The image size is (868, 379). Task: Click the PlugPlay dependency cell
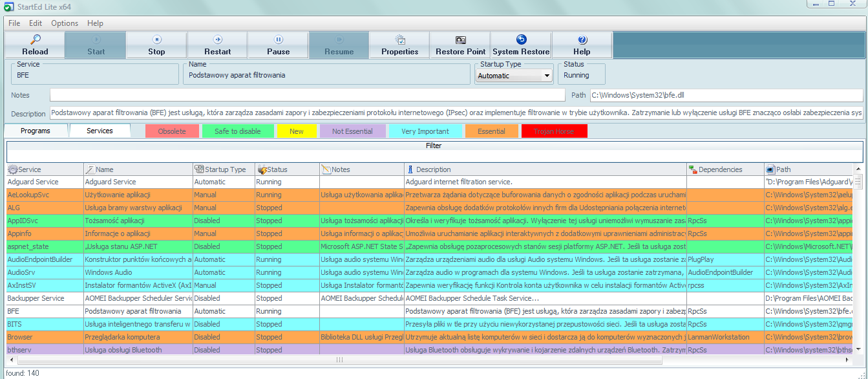[x=725, y=259]
